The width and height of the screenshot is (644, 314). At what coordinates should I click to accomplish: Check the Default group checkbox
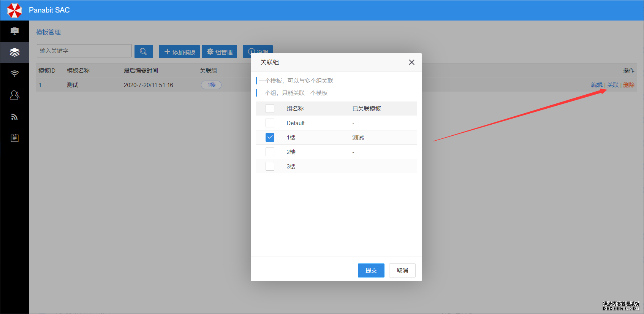(270, 123)
